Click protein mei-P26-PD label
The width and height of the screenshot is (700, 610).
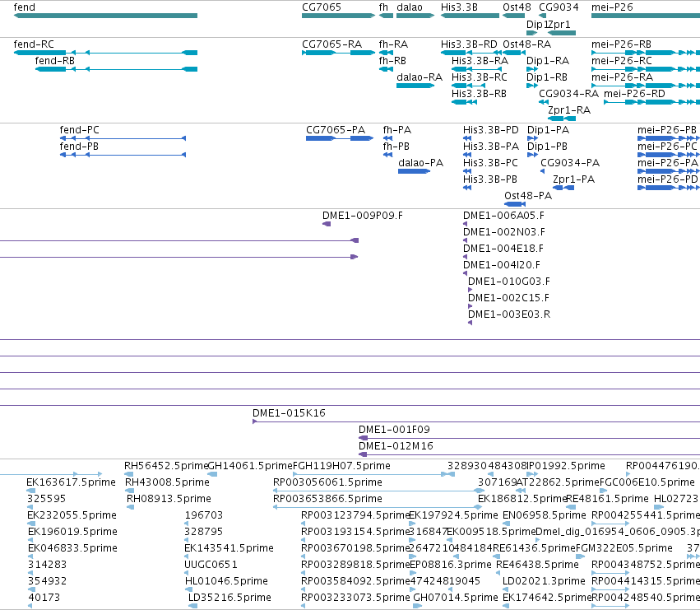(667, 179)
